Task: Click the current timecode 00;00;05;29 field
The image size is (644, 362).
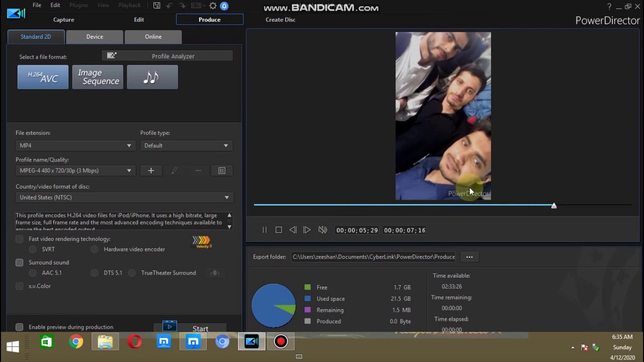Action: pyautogui.click(x=357, y=230)
